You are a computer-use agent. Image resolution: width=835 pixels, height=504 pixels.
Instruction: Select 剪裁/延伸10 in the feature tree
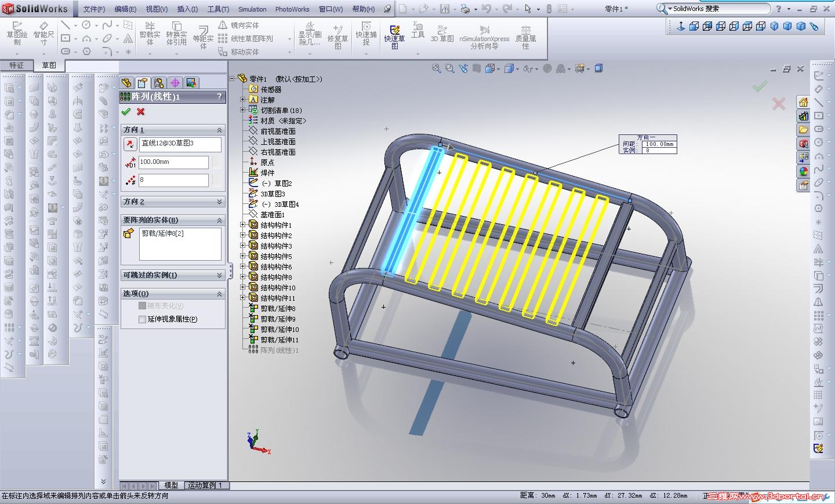pos(279,330)
